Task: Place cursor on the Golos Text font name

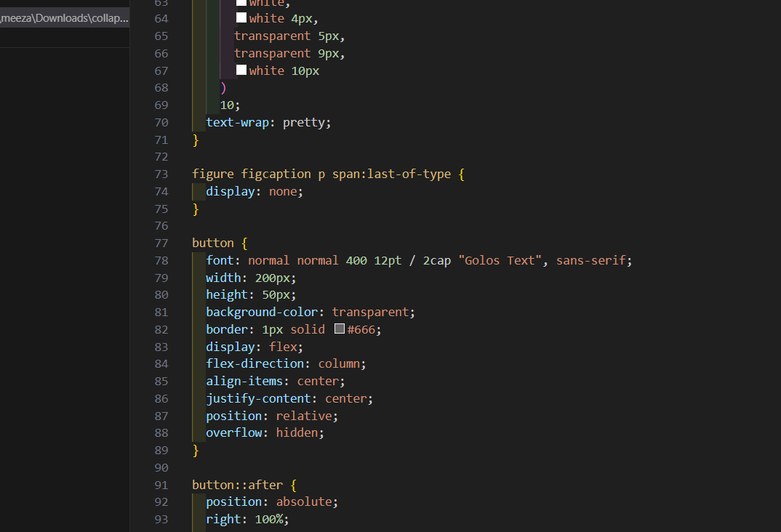Action: tap(500, 259)
